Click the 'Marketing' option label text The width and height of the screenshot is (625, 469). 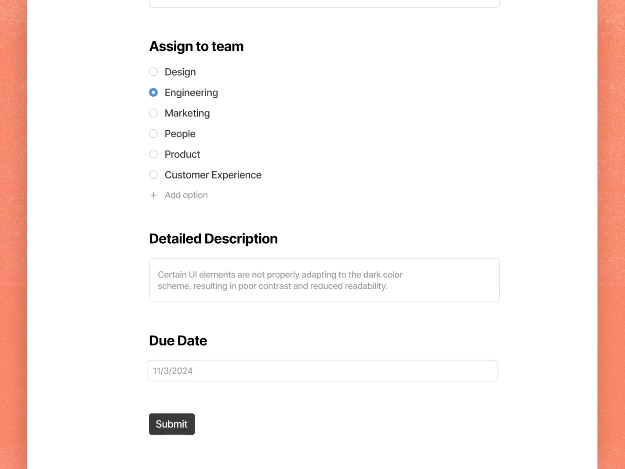pos(187,113)
